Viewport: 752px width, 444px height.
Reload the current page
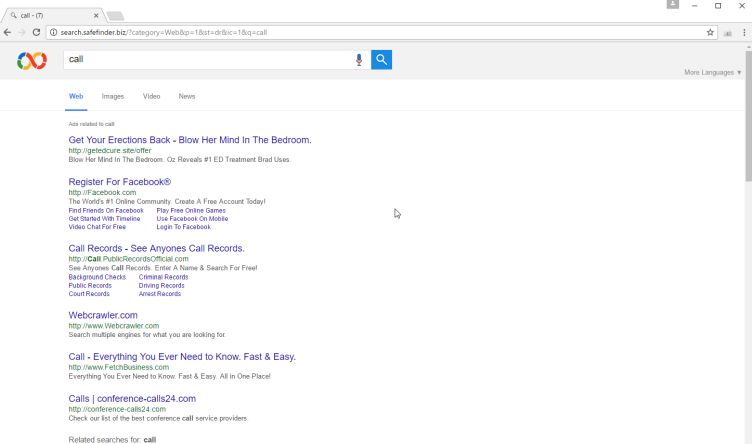point(37,32)
